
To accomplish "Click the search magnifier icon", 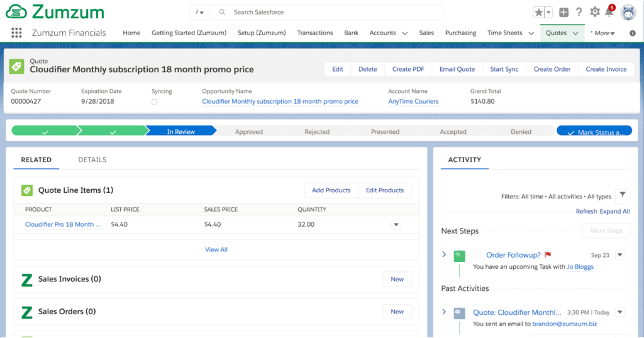I will (x=222, y=13).
